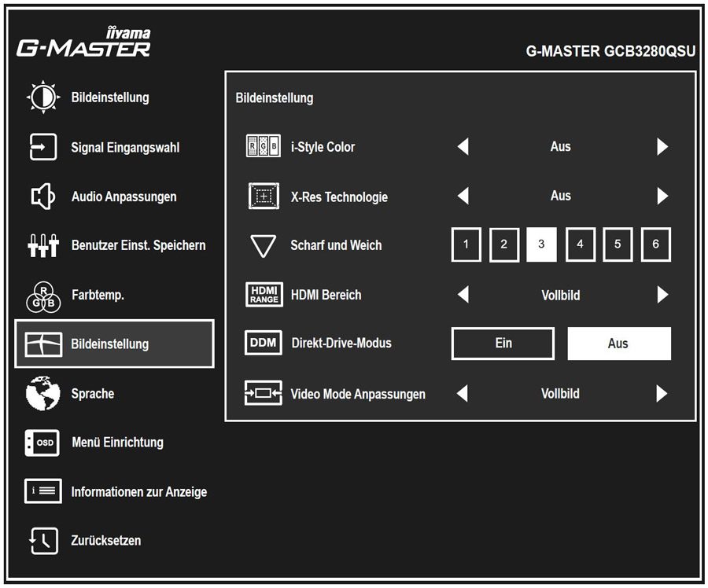Select the Zurücksetzen menu label
The image size is (708, 588).
(x=106, y=541)
